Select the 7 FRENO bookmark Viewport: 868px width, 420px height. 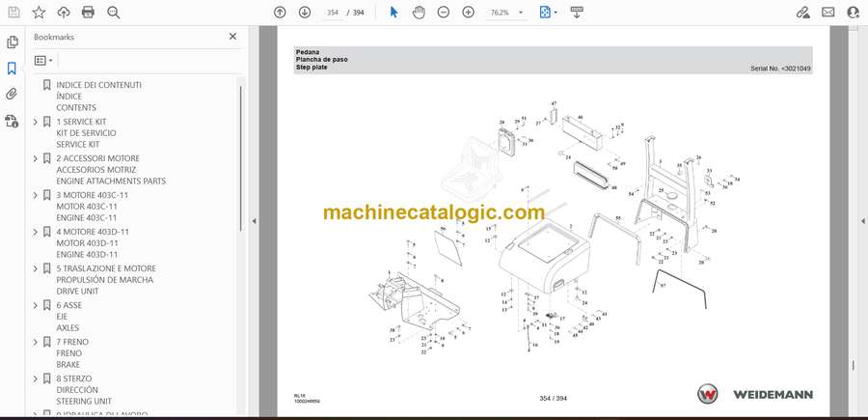(72, 353)
